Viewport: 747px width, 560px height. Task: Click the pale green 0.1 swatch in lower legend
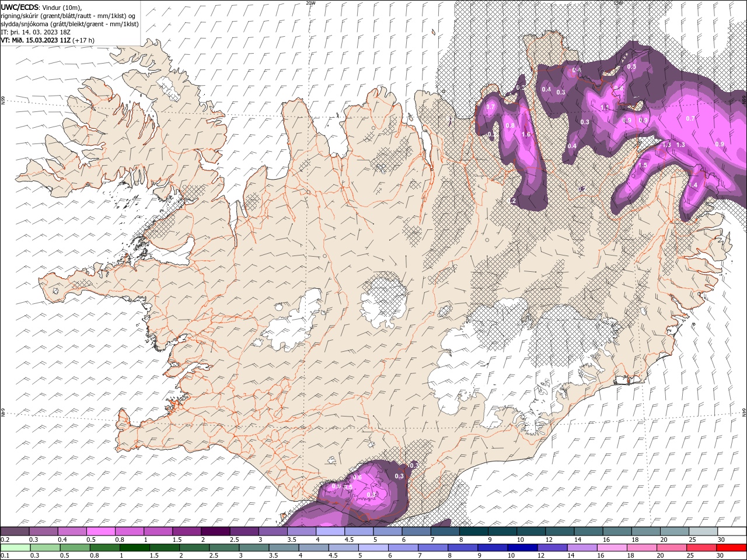click(15, 548)
